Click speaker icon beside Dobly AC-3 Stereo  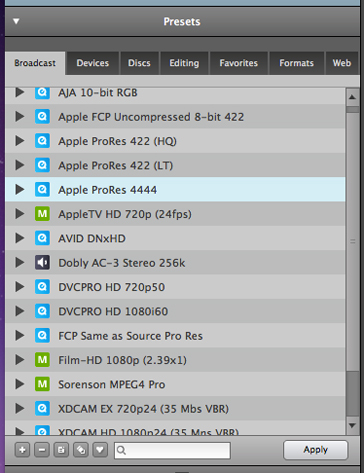42,263
